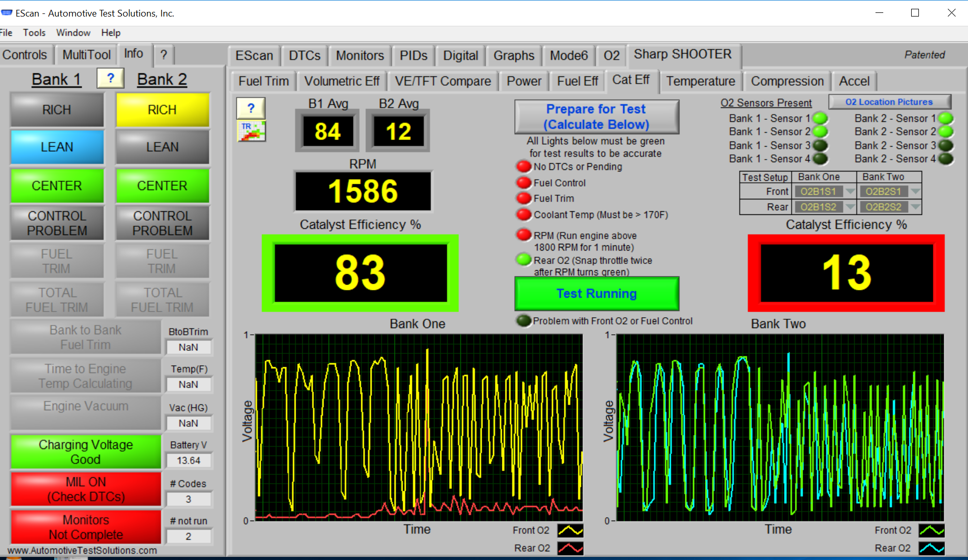
Task: Click the Bank 1 - Sensor 3 indicator
Action: click(x=820, y=146)
